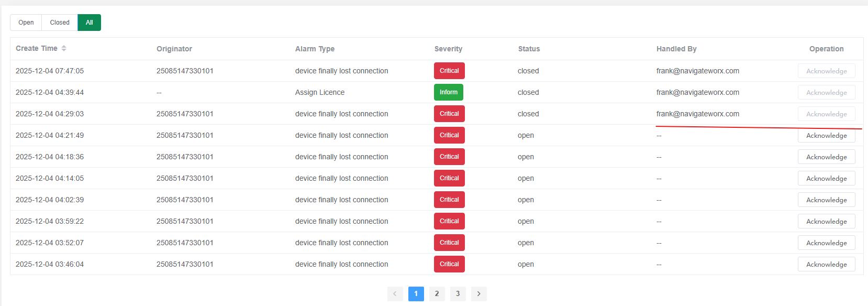Acknowledge the 04:18:36 alarm
This screenshot has height=306, width=868.
click(x=826, y=157)
